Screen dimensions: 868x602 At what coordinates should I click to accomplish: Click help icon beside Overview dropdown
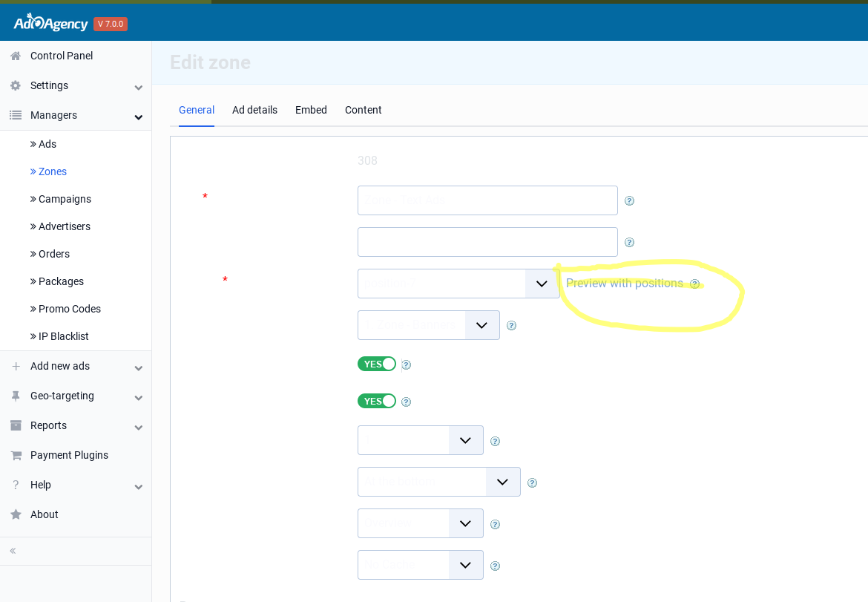click(x=496, y=525)
